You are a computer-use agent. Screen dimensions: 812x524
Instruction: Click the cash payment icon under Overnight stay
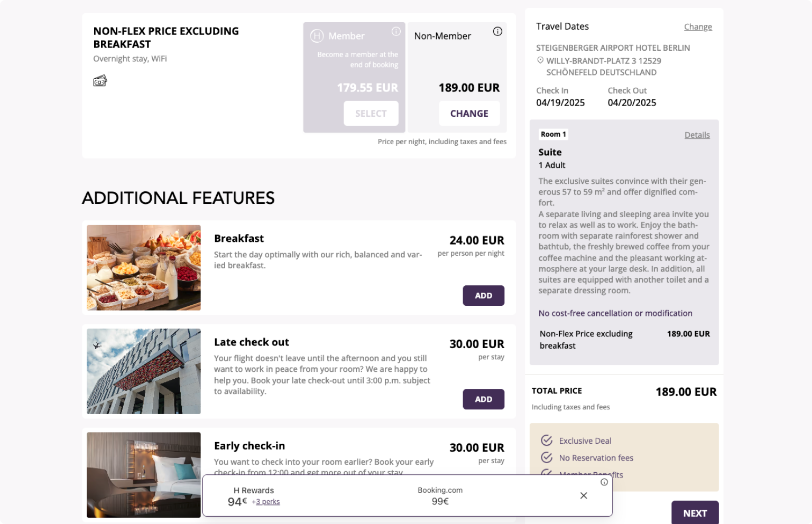tap(100, 81)
